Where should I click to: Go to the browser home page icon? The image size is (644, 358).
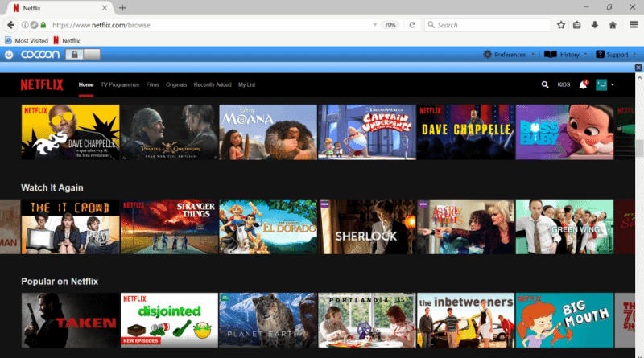613,25
